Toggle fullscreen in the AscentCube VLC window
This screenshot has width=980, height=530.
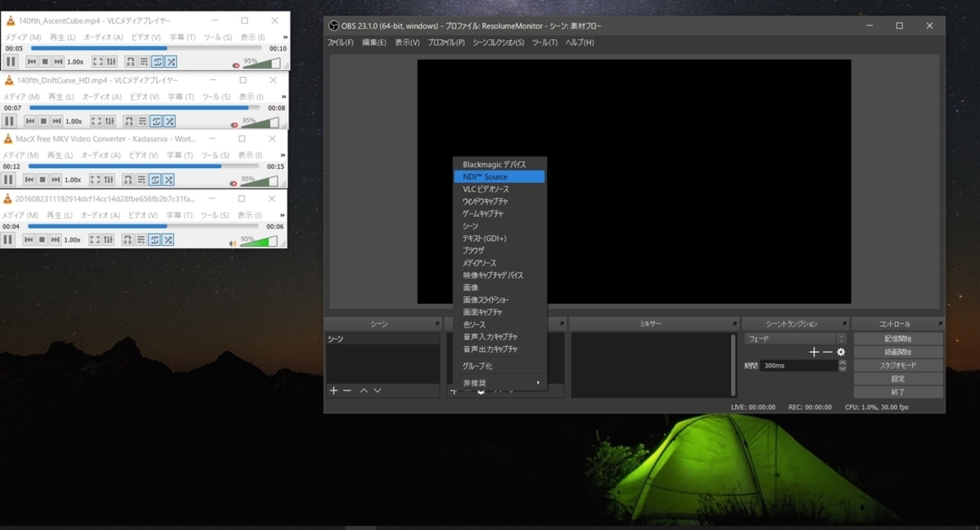pyautogui.click(x=98, y=62)
